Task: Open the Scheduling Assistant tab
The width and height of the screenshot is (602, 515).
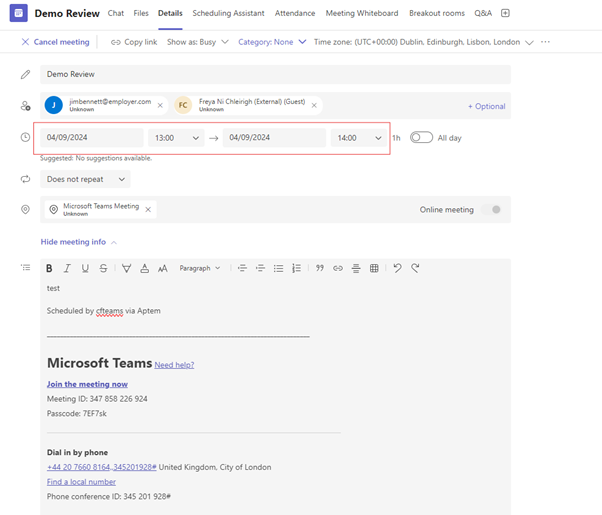Action: 228,13
